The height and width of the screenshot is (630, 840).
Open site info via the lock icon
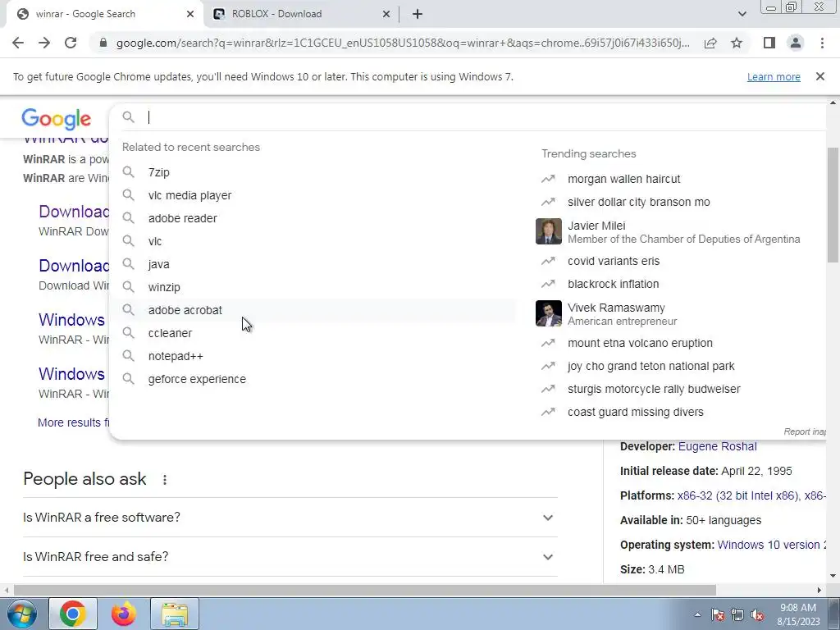pos(103,43)
